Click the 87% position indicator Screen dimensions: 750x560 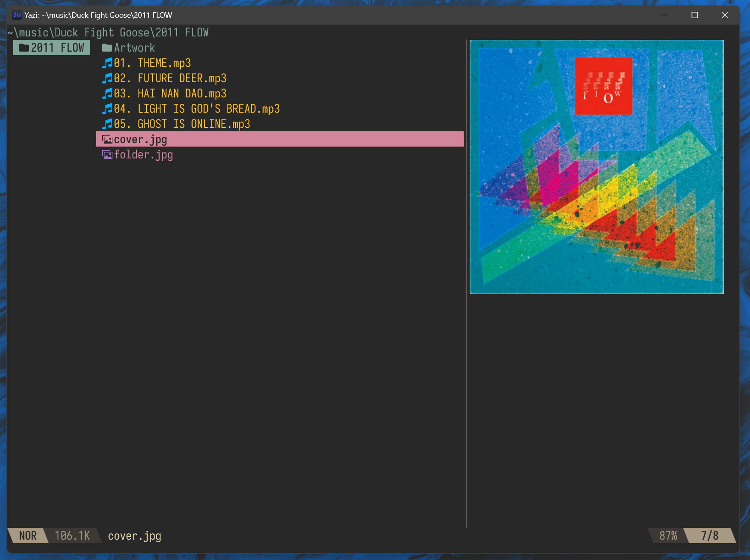tap(668, 535)
